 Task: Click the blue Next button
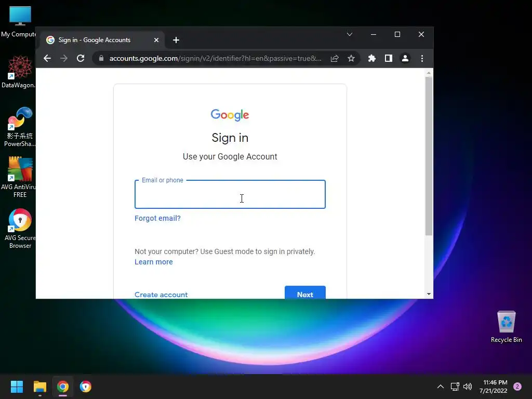[305, 292]
